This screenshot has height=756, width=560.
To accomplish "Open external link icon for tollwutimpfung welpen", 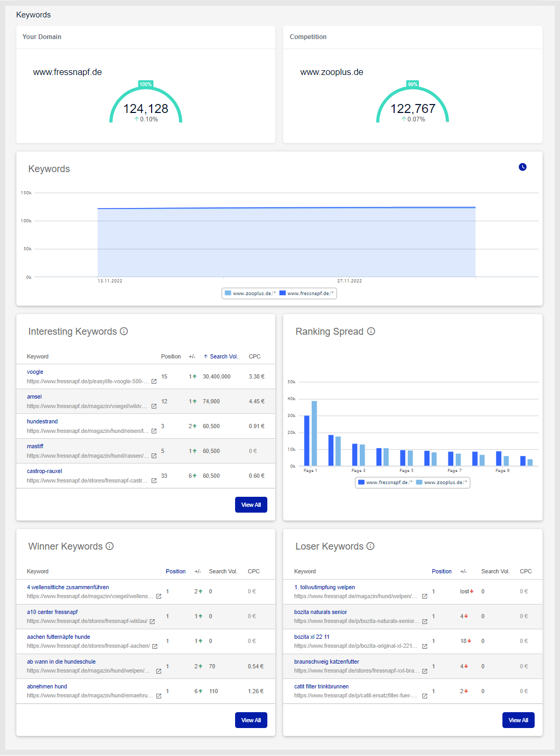I will tap(425, 597).
